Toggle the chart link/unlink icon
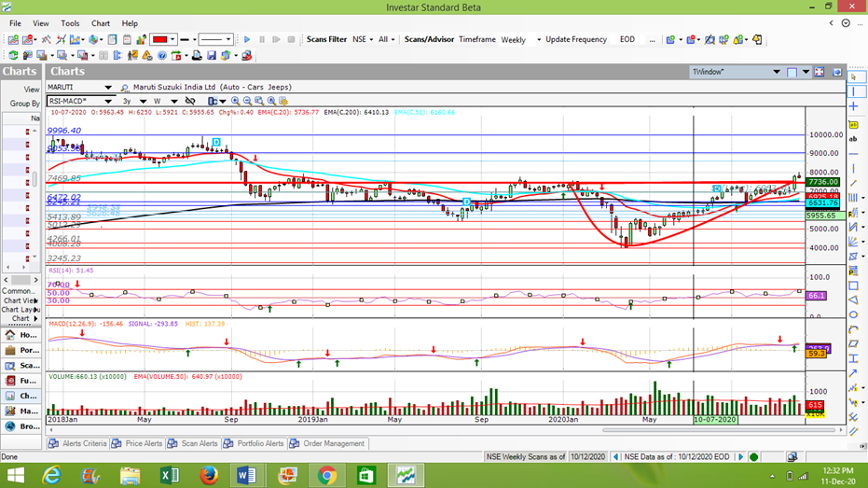868x488 pixels. (190, 101)
